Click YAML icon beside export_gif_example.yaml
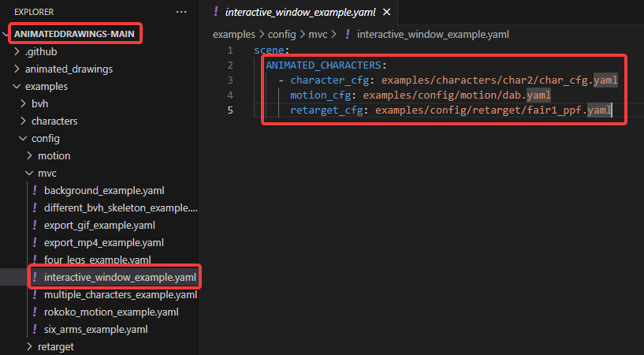Image resolution: width=644 pixels, height=355 pixels. pos(35,225)
